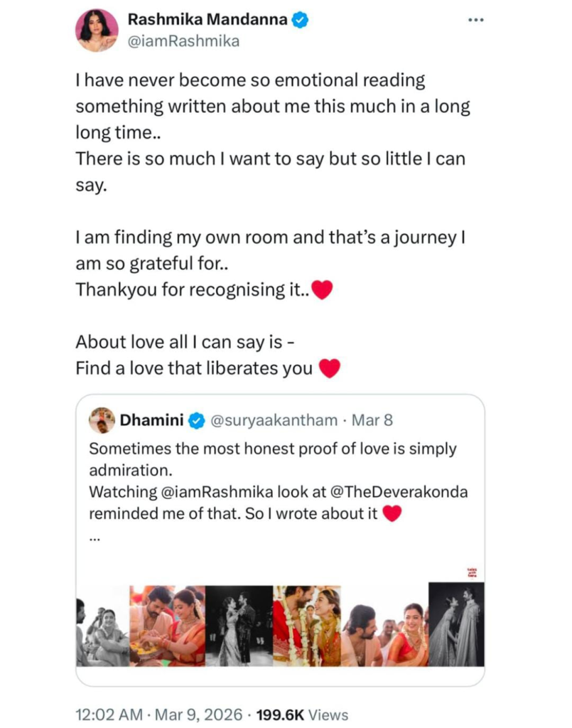The width and height of the screenshot is (572, 728).
Task: Open the more options ellipsis menu
Action: 475,19
